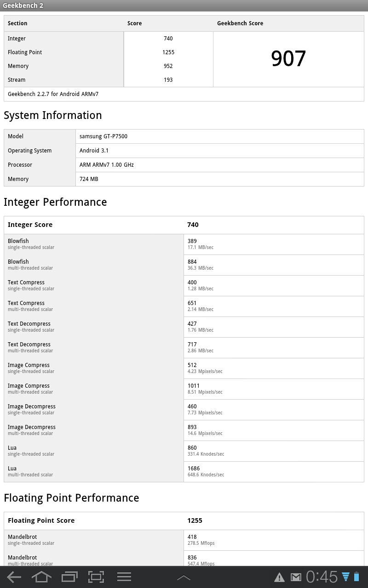The width and height of the screenshot is (368, 588).
Task: Tap the battery status icon
Action: tap(356, 577)
